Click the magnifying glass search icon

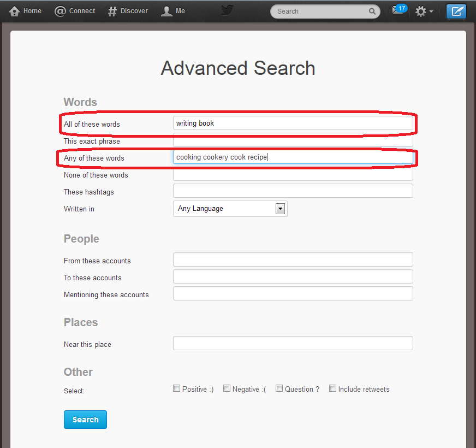372,11
